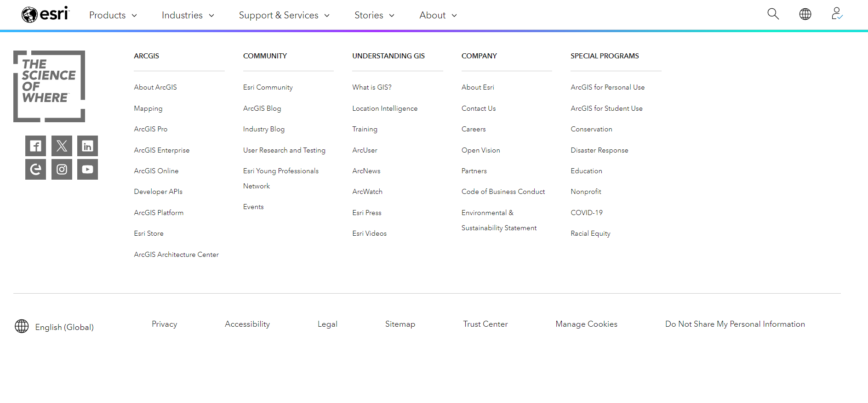Viewport: 868px width, 403px height.
Task: Open the Open Vision link
Action: 481,150
